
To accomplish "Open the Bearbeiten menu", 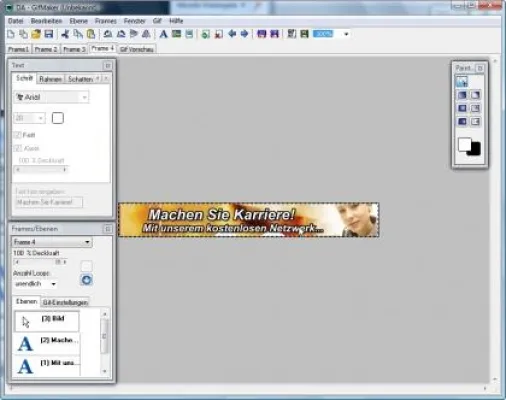I will [47, 21].
